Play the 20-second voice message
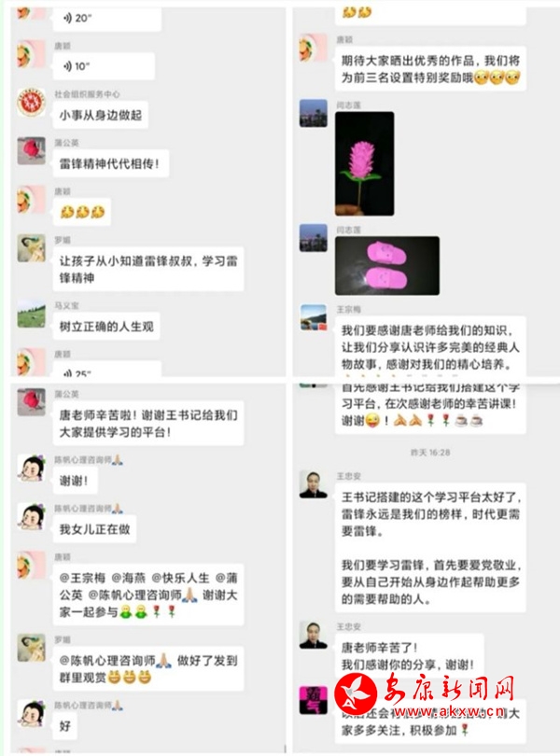 pos(106,19)
